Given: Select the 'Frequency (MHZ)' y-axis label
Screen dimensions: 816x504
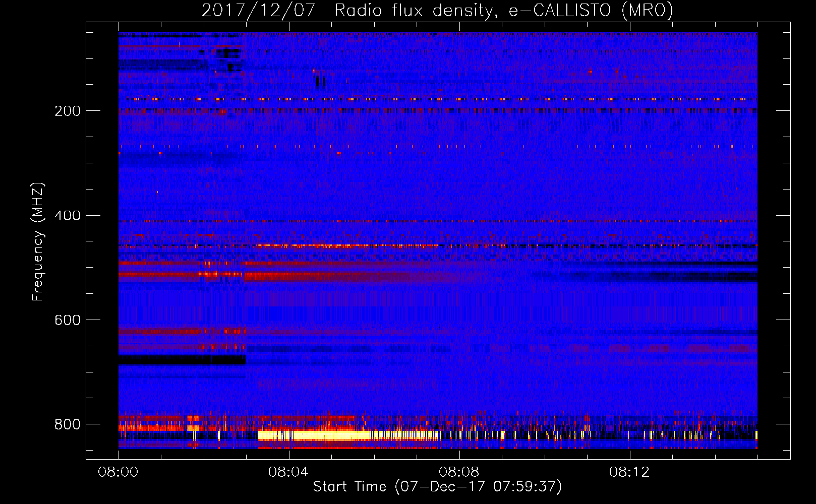Looking at the screenshot, I should click(37, 242).
